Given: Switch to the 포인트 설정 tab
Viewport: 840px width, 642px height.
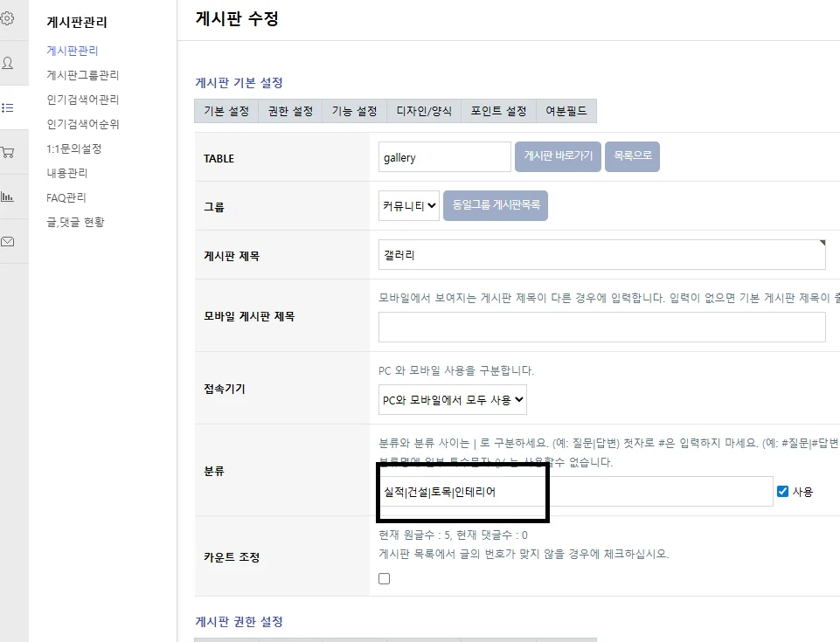Looking at the screenshot, I should tap(498, 111).
